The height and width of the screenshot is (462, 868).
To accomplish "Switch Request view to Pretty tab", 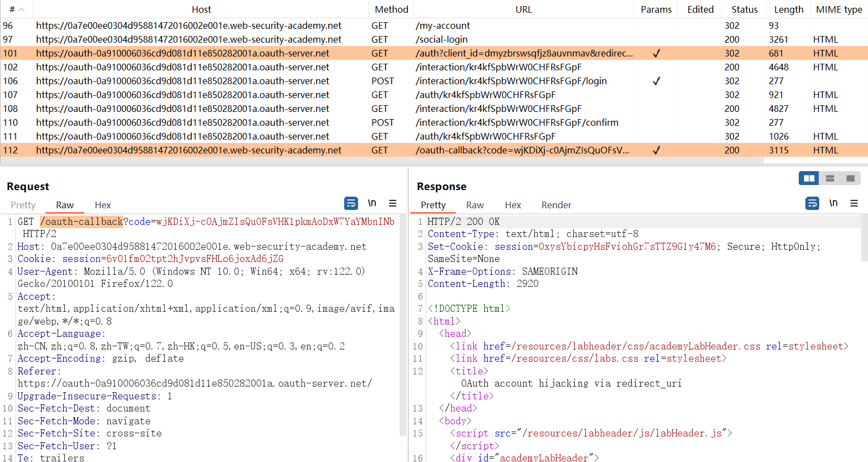I will pyautogui.click(x=23, y=205).
